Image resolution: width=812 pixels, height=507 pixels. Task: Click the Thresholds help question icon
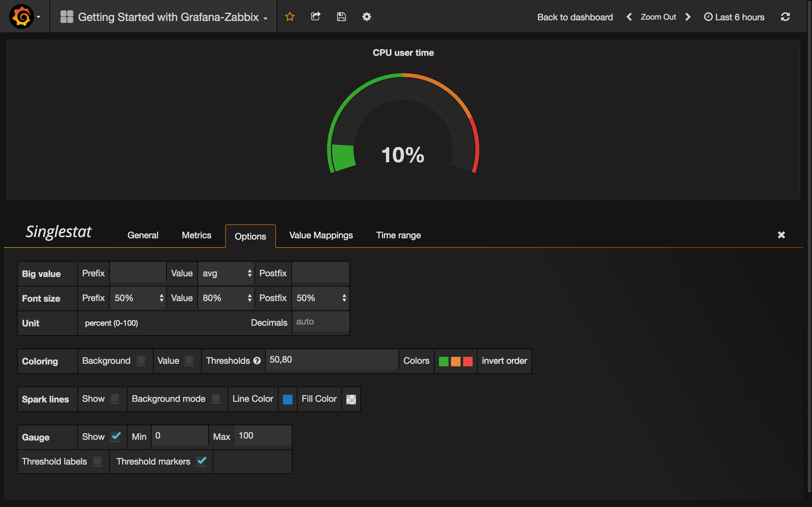point(257,361)
